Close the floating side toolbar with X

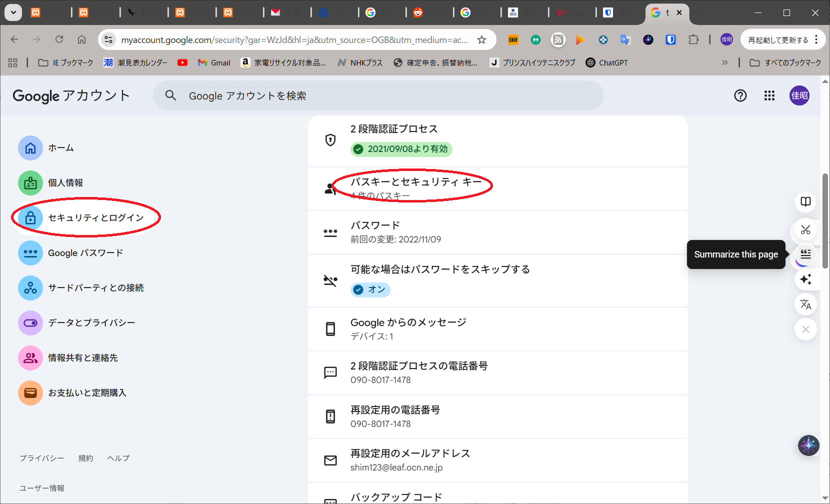click(x=805, y=329)
